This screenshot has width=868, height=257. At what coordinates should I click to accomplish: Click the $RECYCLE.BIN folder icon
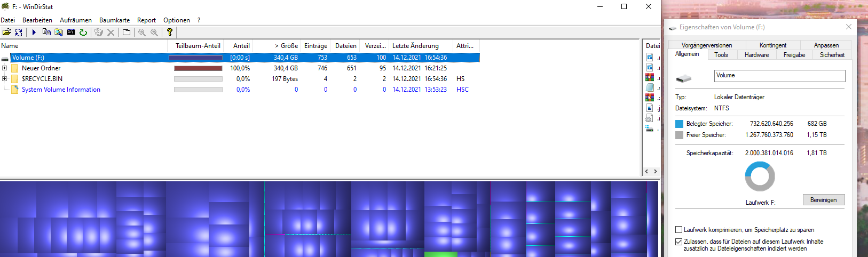[x=15, y=79]
